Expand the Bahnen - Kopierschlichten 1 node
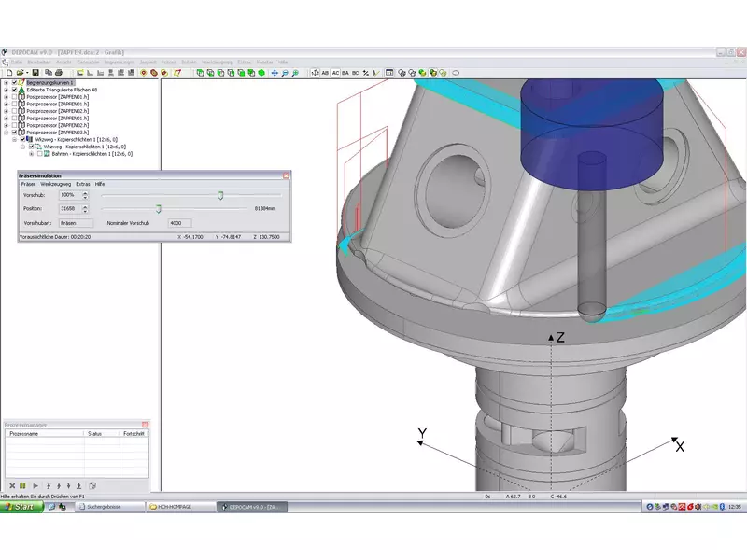The width and height of the screenshot is (747, 560). coord(31,153)
